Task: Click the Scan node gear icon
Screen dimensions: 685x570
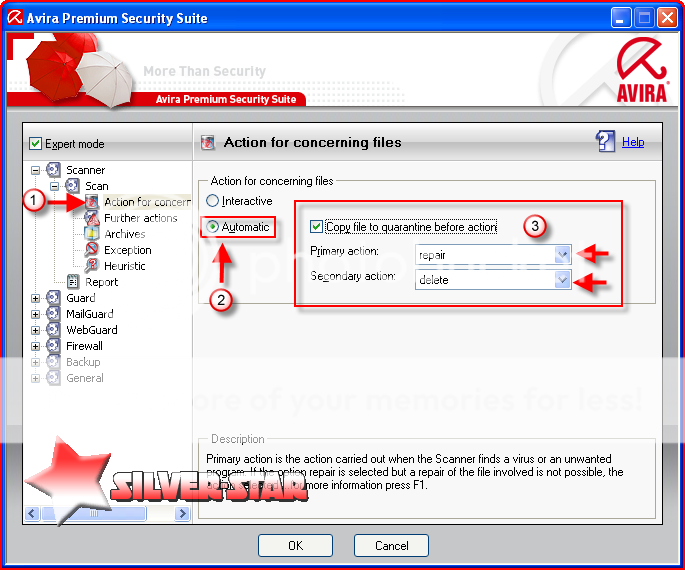Action: (72, 186)
